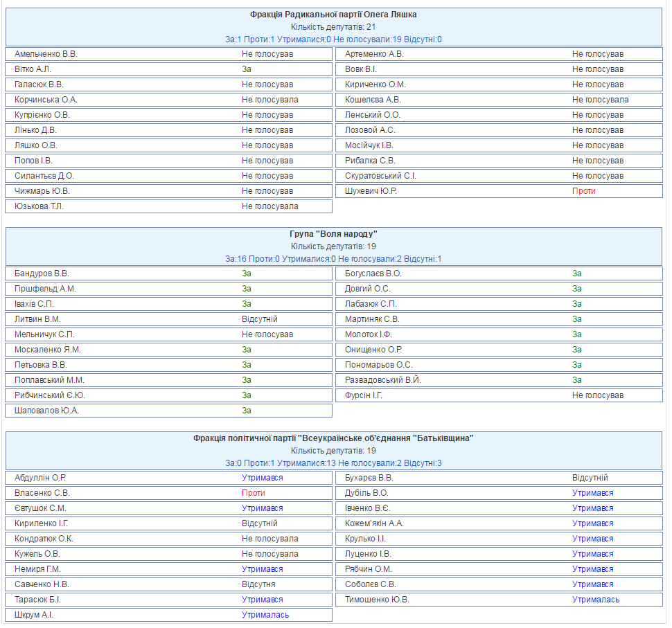The height and width of the screenshot is (628, 672).
Task: Click Луценко І.В. name
Action: tap(368, 555)
